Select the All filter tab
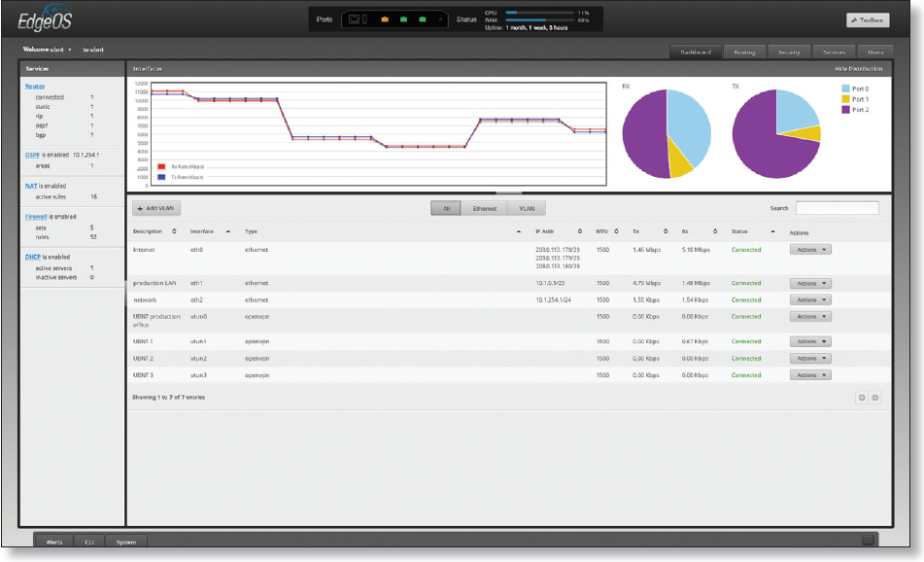 point(446,208)
